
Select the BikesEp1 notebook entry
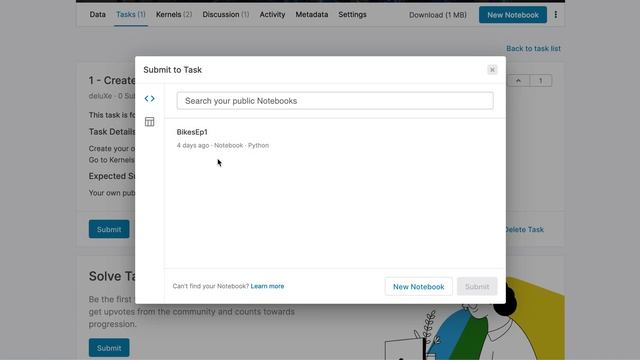click(x=192, y=132)
